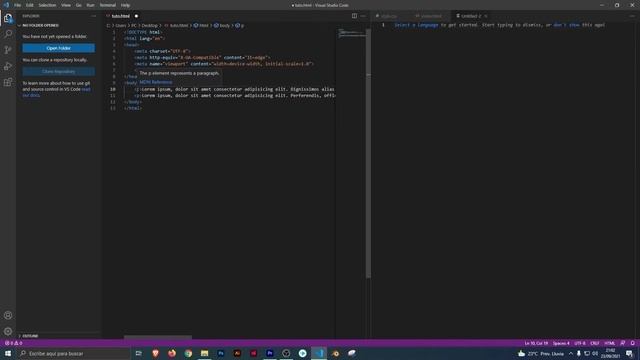Image resolution: width=640 pixels, height=360 pixels.
Task: Open the Accounts menu icon
Action: point(8,315)
